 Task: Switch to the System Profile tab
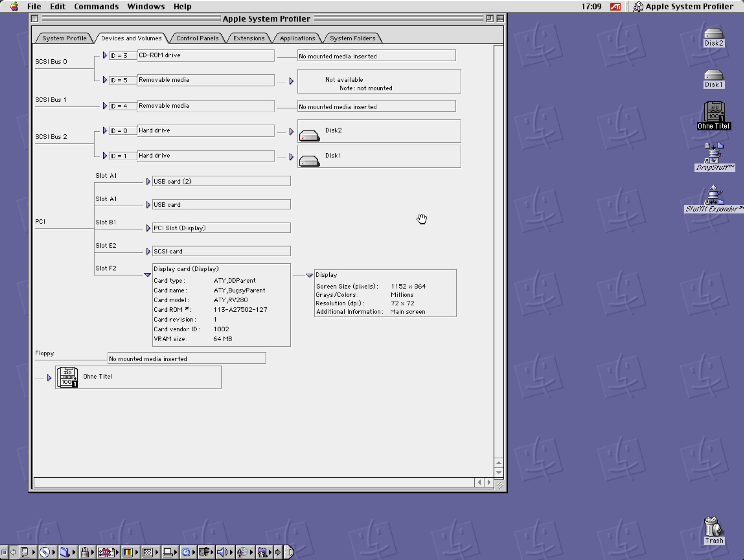[64, 38]
